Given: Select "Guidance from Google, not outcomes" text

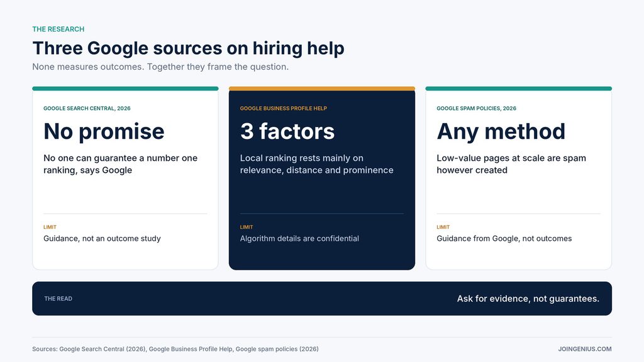Looking at the screenshot, I should click(504, 238).
